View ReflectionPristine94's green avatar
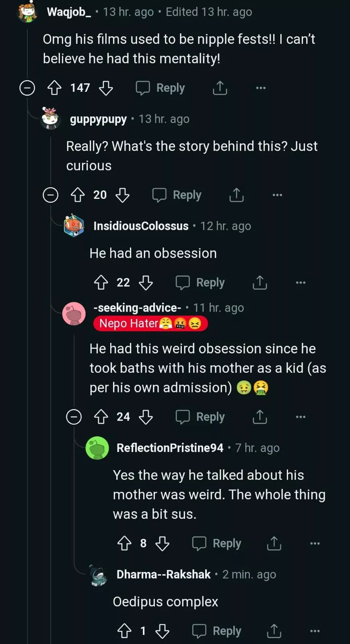The width and height of the screenshot is (350, 644). pos(97,448)
